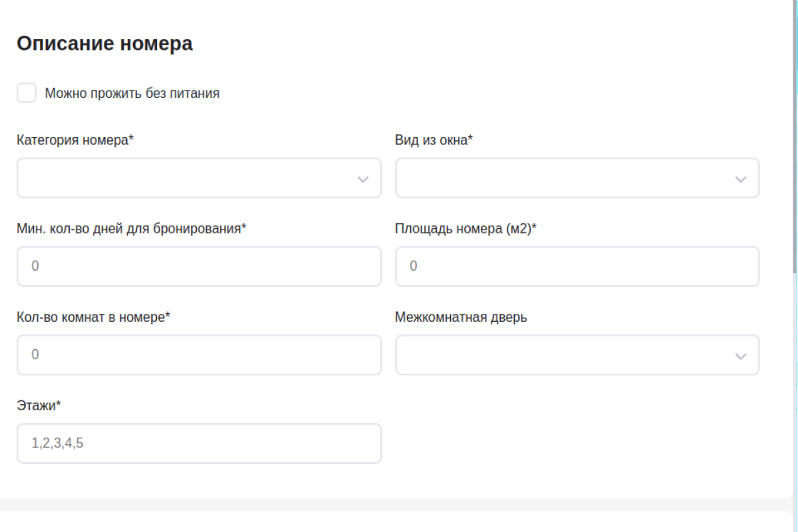The height and width of the screenshot is (532, 798).
Task: Click the chevron arrow in 'Вид из окна'
Action: (x=741, y=179)
